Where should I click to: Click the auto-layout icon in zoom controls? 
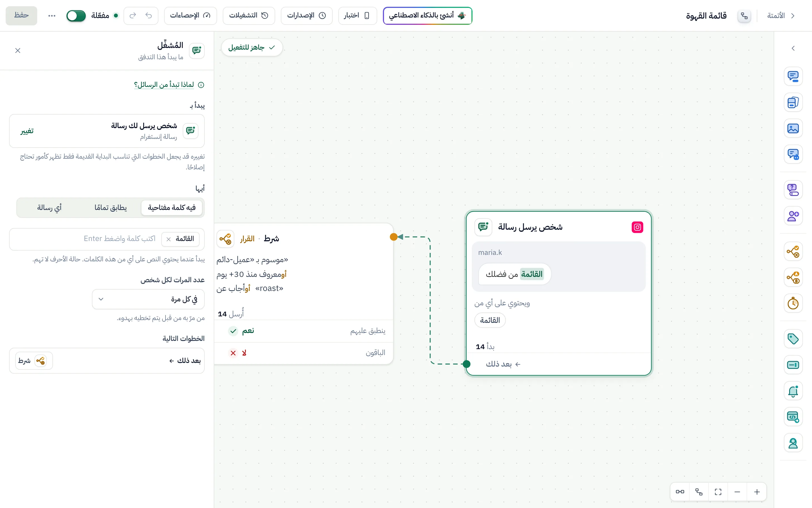(699, 492)
